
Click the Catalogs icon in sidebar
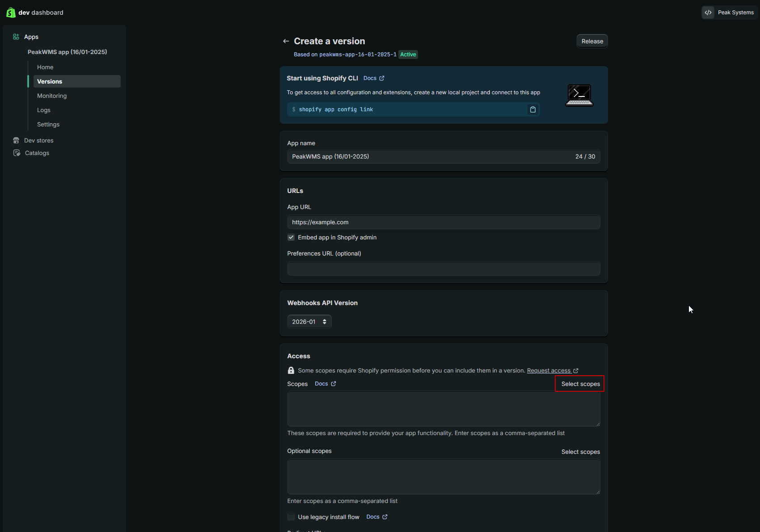click(17, 153)
